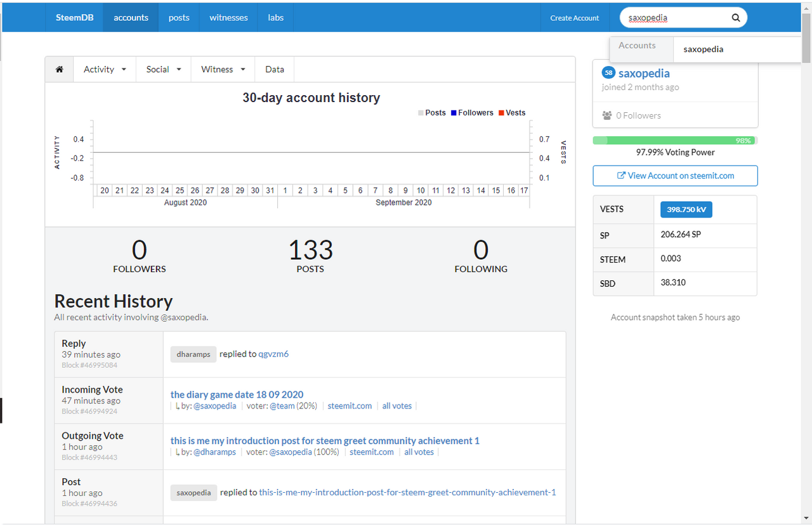This screenshot has height=527, width=812.
Task: Expand the Social dropdown
Action: pos(164,69)
